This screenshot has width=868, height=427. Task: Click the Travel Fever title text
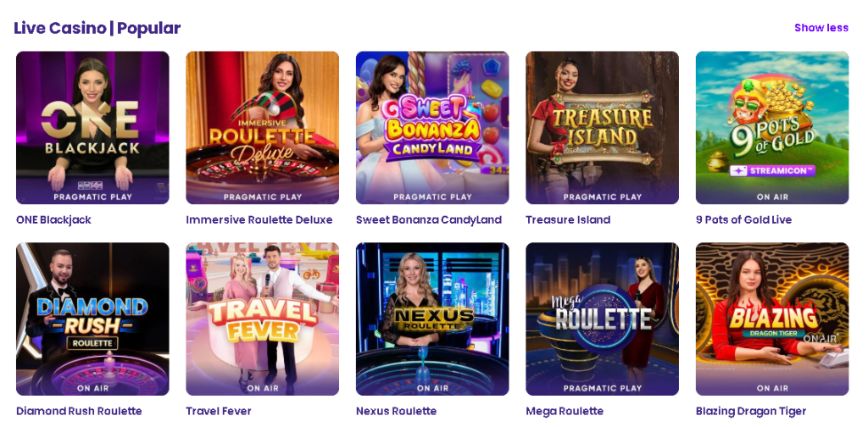[x=219, y=412]
